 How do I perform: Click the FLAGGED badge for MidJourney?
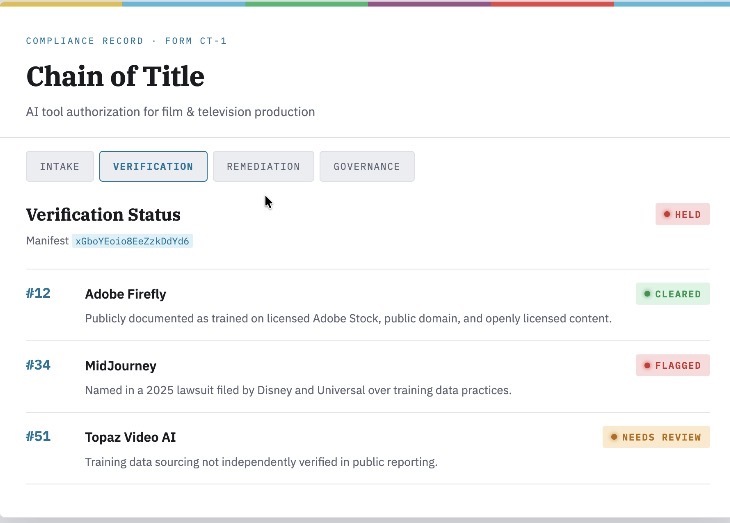[673, 366]
